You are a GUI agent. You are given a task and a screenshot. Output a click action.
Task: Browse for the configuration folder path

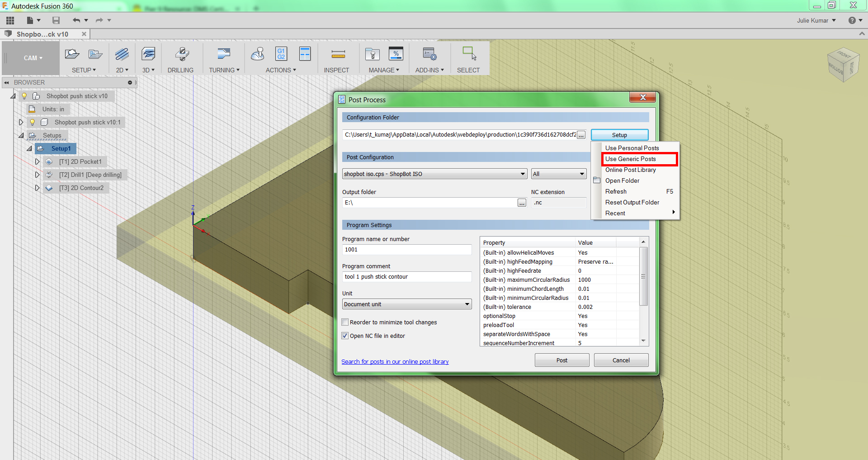click(581, 135)
